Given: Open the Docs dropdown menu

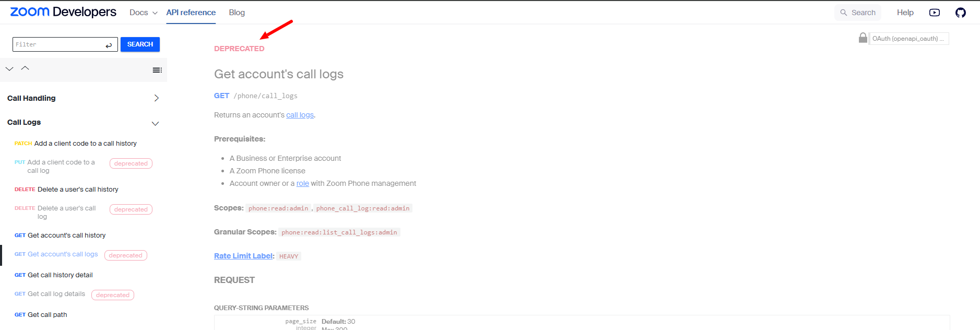Looking at the screenshot, I should coord(144,13).
